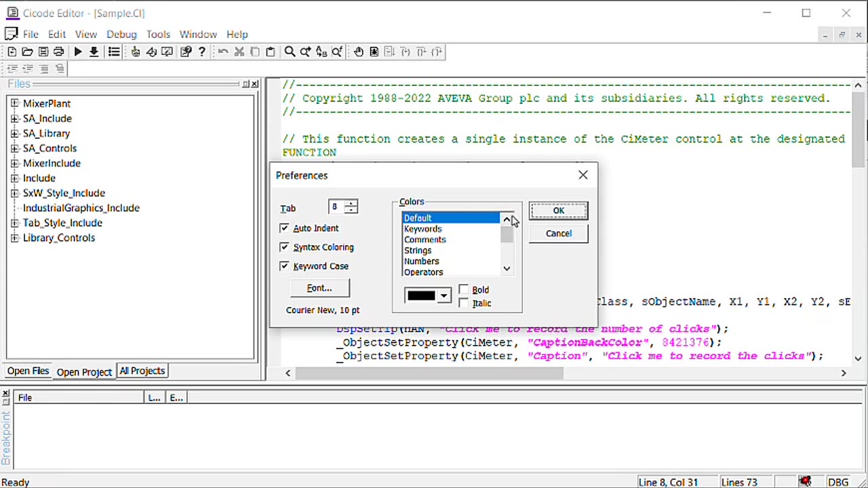Click the Find magnifier icon

(290, 52)
